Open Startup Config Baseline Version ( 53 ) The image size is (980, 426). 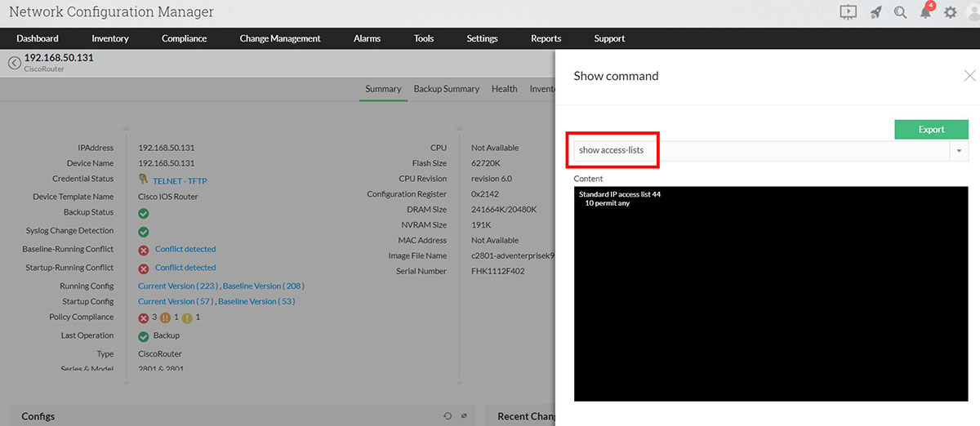click(256, 302)
